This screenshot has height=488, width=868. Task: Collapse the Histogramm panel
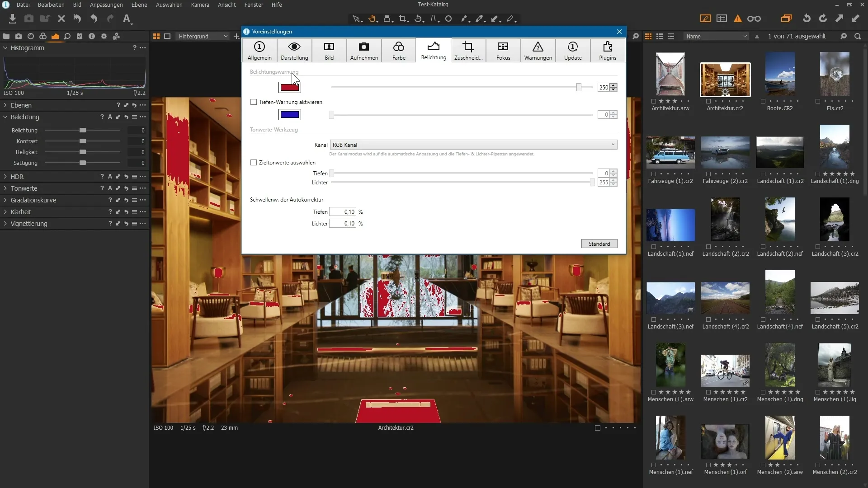(x=5, y=48)
